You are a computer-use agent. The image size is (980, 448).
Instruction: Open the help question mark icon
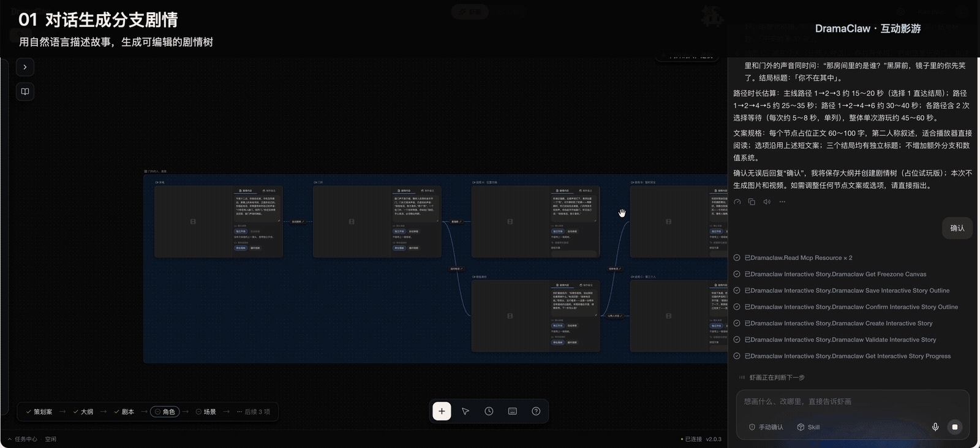[536, 411]
